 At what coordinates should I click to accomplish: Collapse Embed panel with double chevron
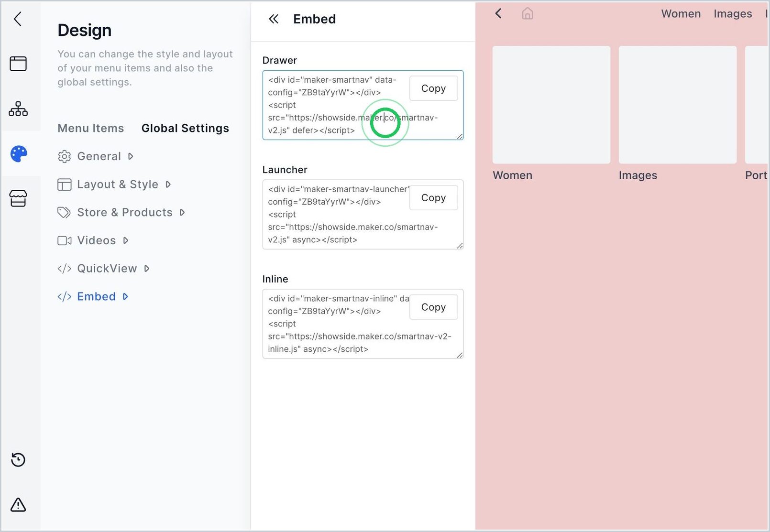274,19
